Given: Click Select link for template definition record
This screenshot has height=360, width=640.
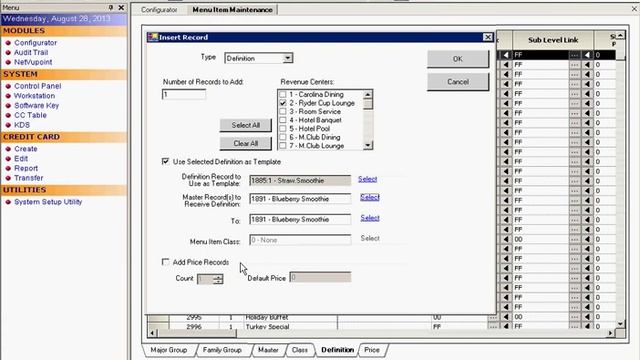Looking at the screenshot, I should pos(367,179).
